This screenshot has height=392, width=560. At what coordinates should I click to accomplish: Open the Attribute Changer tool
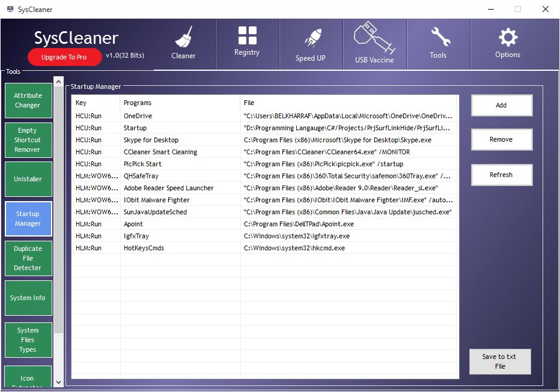28,101
